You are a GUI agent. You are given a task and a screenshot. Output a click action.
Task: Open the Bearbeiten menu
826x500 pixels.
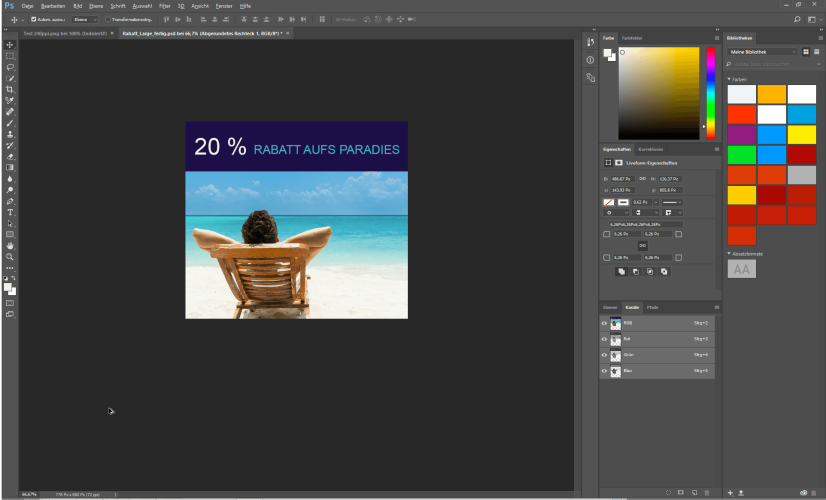[53, 6]
